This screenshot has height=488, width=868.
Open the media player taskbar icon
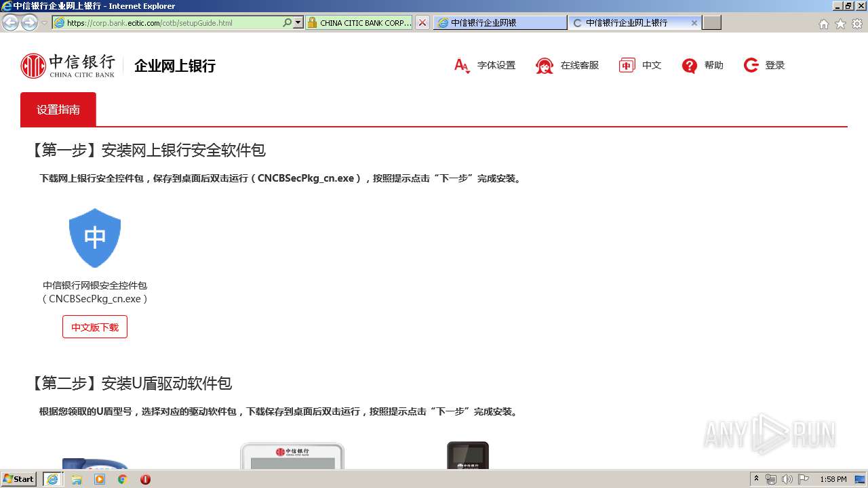pos(100,479)
